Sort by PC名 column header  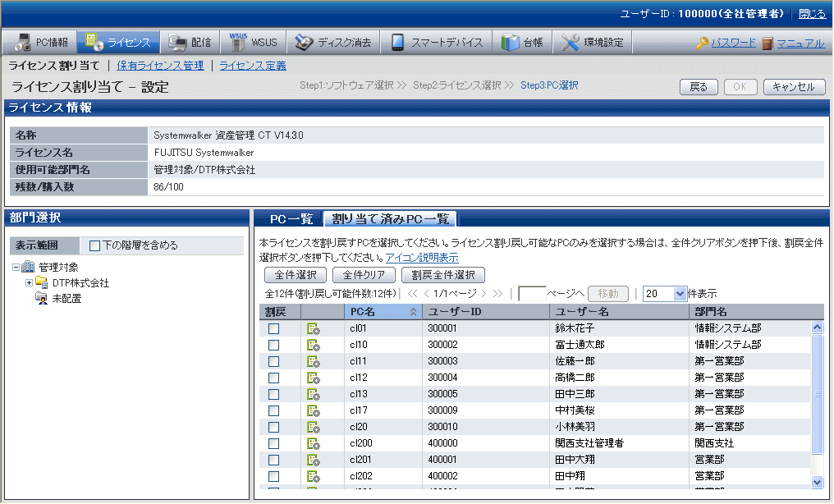pos(383,312)
